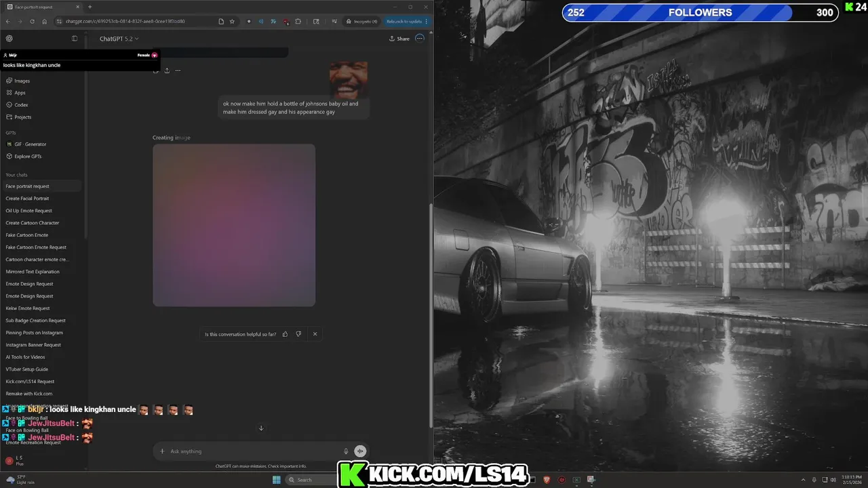Screen dimensions: 868x488
Task: Open the ChatGPT 5.2 model selector
Action: [x=119, y=39]
